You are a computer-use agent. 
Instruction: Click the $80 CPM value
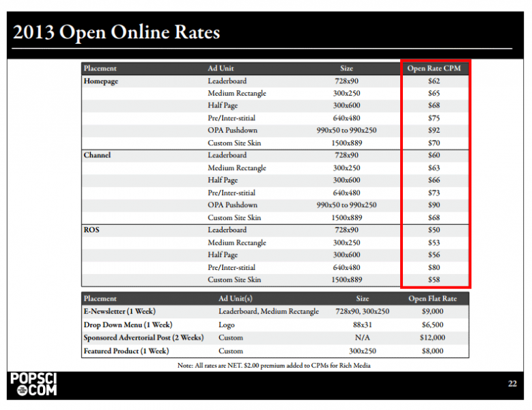pos(434,267)
